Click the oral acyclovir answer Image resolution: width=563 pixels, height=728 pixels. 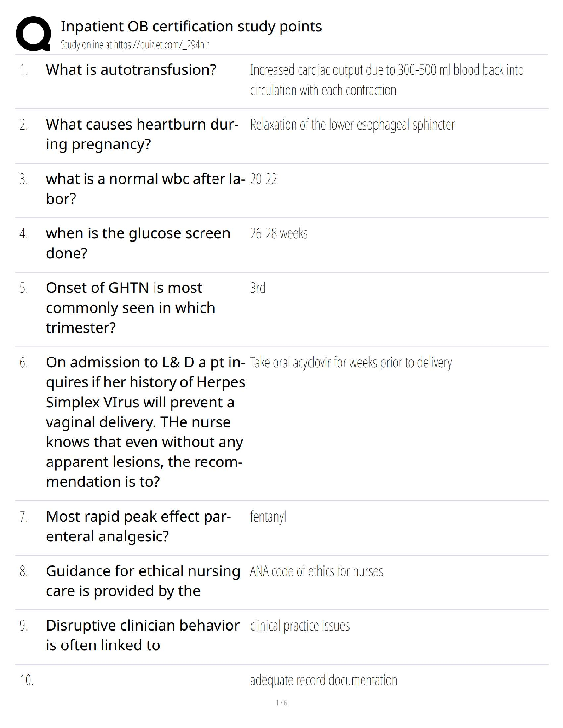click(351, 363)
